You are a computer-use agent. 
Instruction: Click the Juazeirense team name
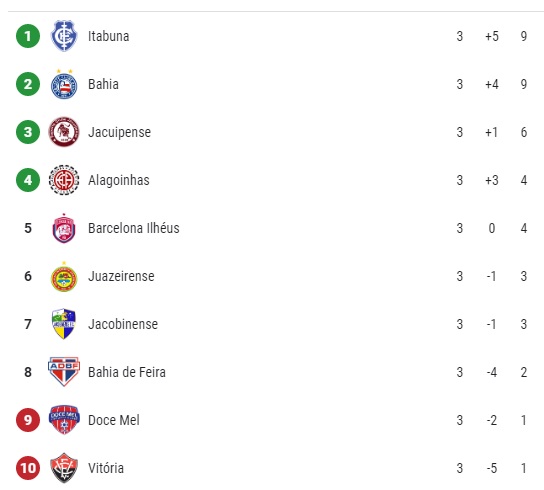point(121,276)
